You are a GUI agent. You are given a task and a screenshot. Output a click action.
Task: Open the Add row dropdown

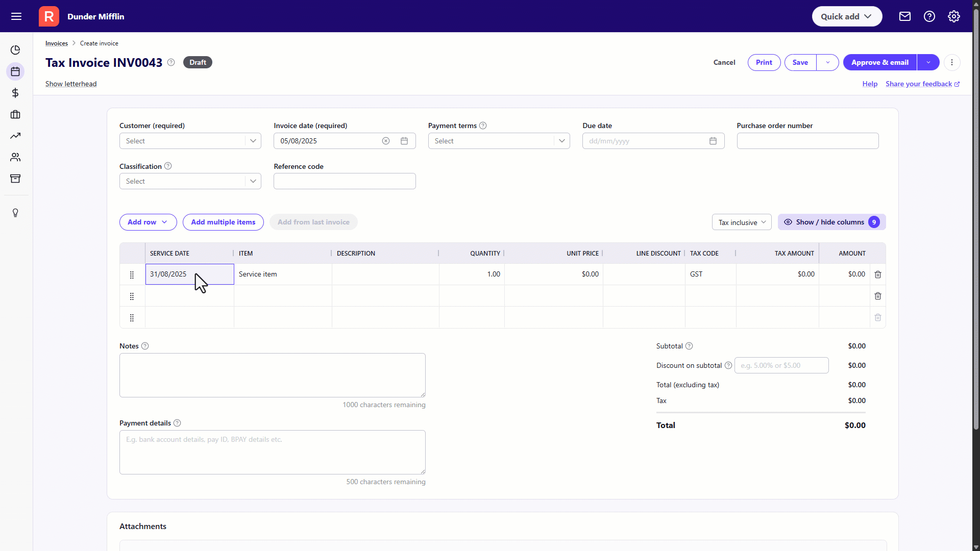pos(148,222)
